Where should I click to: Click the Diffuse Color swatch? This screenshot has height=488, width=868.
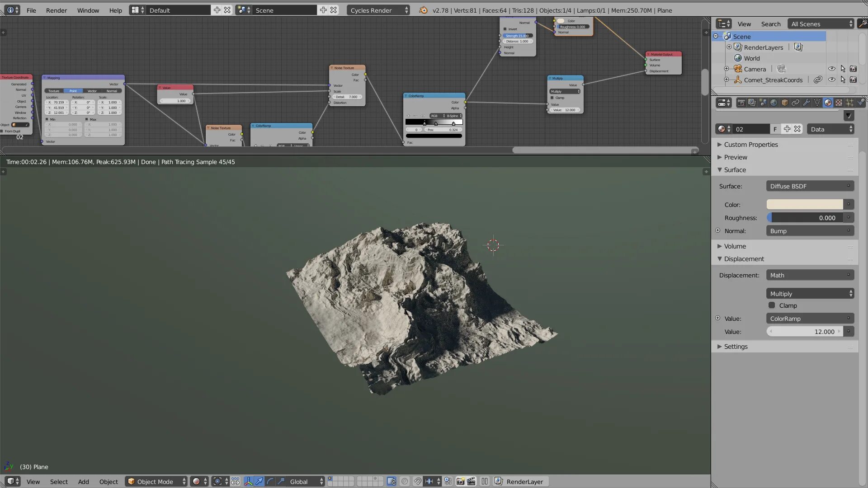[804, 205]
